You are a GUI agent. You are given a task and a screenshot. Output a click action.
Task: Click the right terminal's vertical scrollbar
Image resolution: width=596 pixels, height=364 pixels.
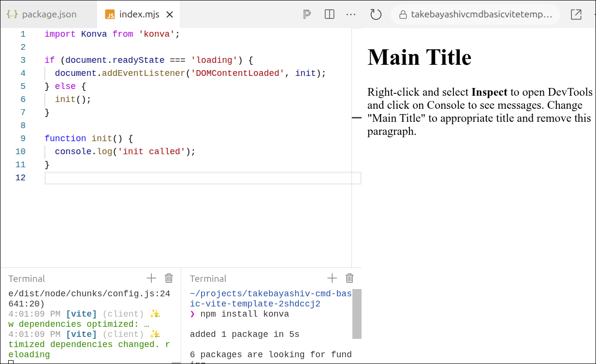pyautogui.click(x=357, y=314)
